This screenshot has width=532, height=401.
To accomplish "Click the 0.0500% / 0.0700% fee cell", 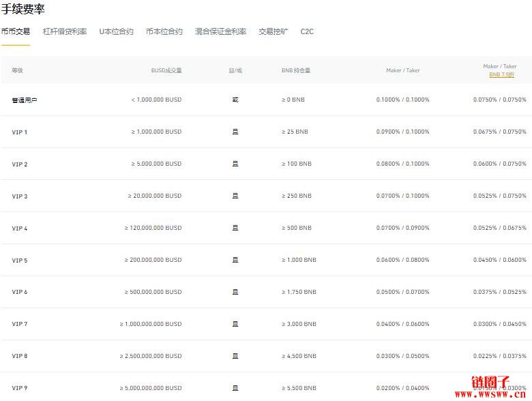I will pos(402,292).
